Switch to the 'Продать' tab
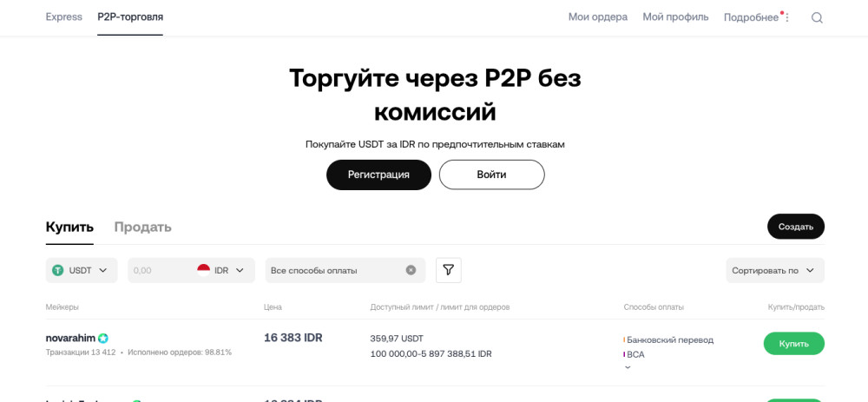The image size is (868, 402). click(142, 227)
